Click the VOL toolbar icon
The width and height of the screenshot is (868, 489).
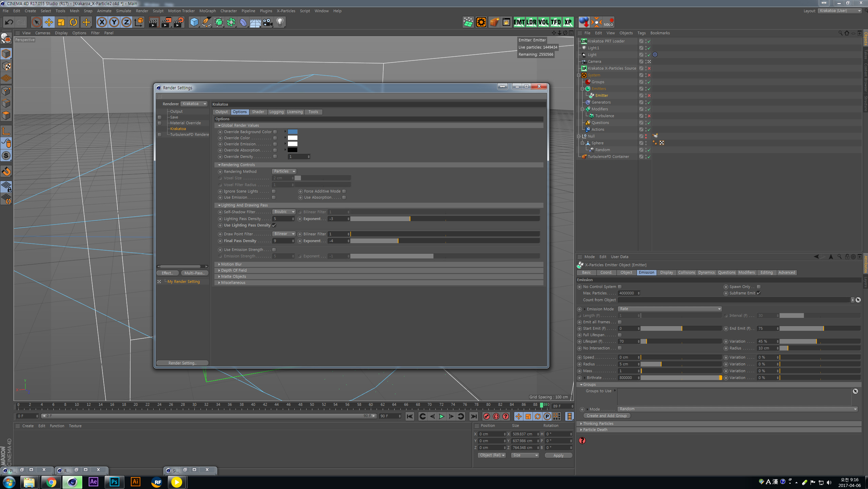[x=543, y=22]
